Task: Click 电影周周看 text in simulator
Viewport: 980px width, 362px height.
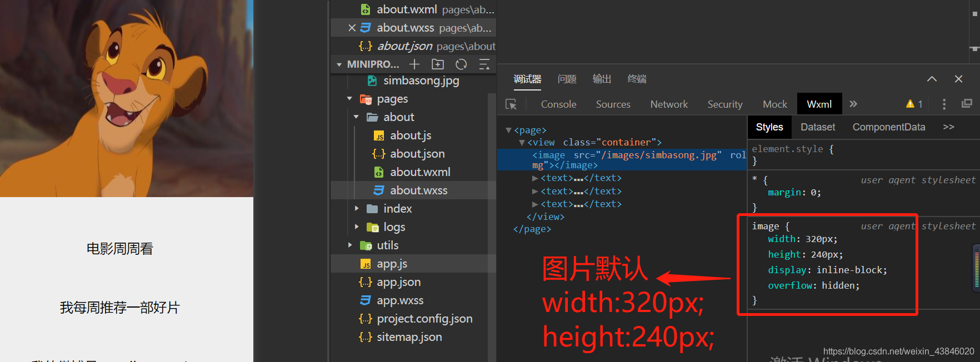Action: 120,249
